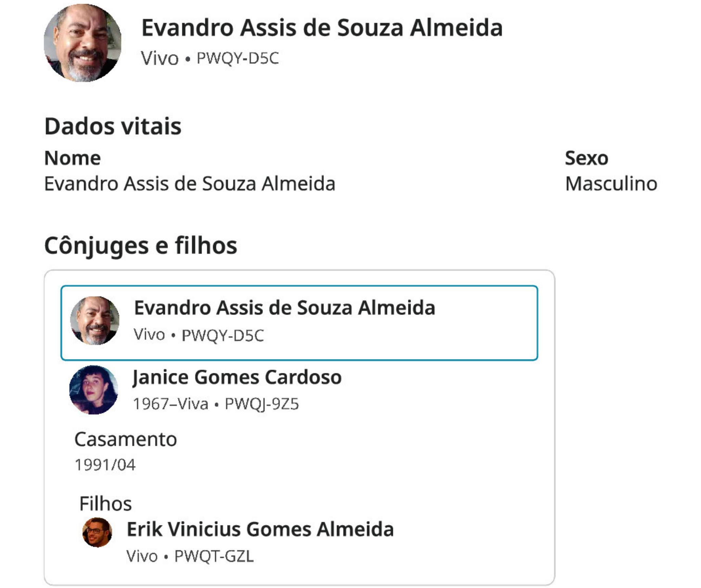Click the large profile photo beside the page title
Screen dimensions: 701x588
82,43
